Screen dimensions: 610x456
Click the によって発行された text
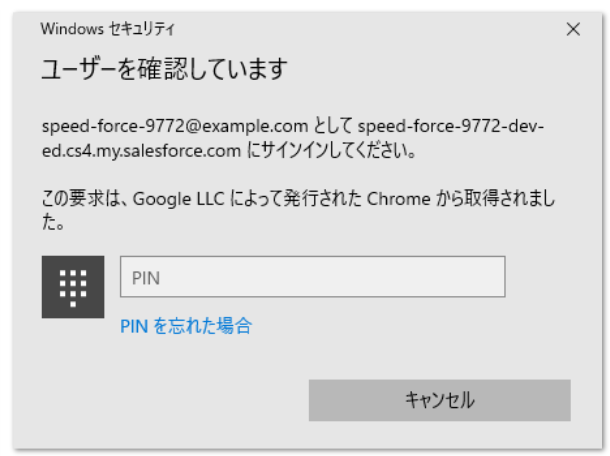coord(296,199)
